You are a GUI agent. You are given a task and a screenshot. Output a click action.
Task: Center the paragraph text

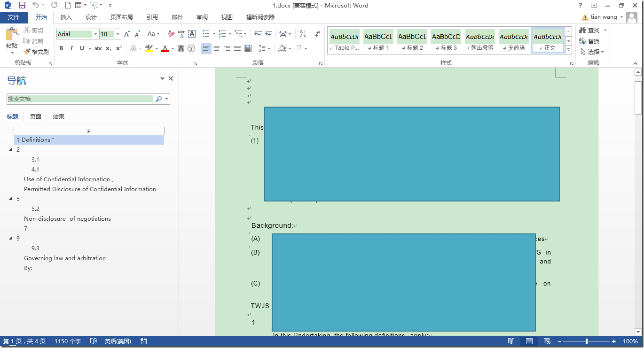tap(217, 48)
